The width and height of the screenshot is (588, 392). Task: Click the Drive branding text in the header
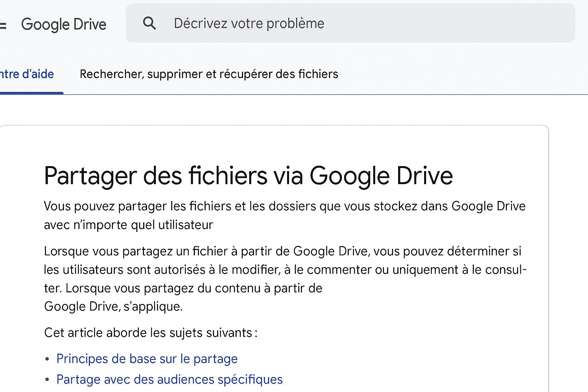click(x=64, y=24)
